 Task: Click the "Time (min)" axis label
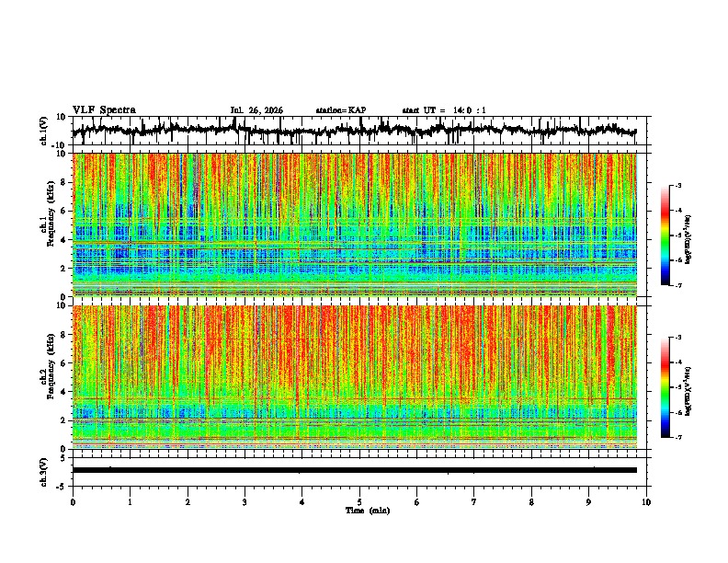[x=368, y=511]
